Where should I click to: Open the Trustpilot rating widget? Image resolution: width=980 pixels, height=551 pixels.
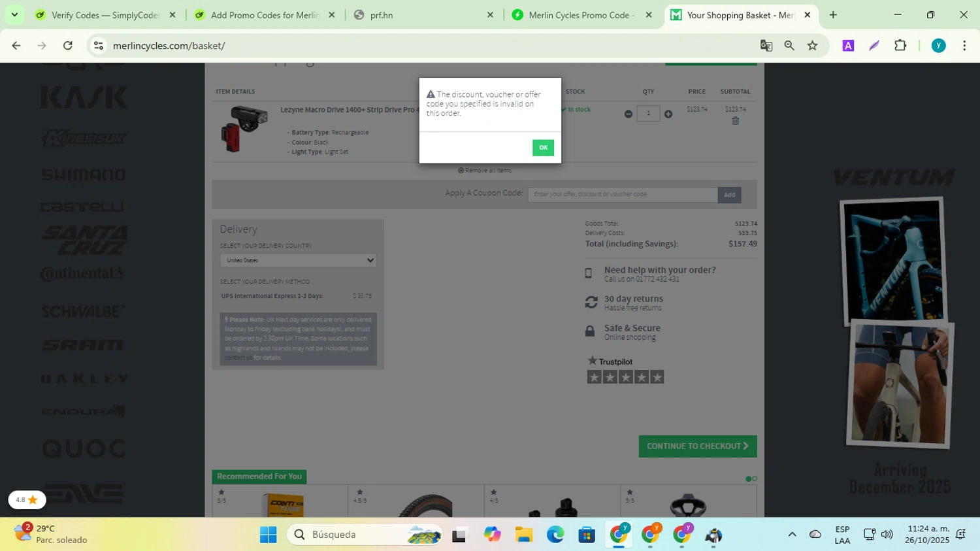[625, 369]
